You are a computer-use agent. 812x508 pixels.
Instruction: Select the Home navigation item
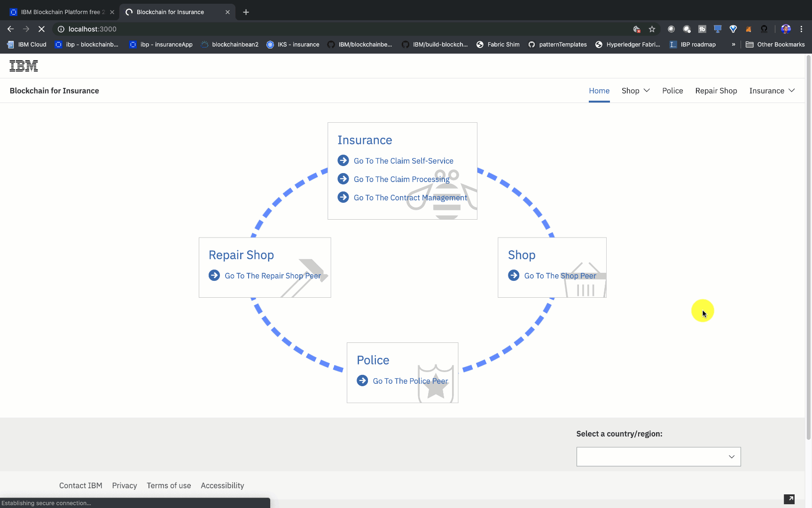point(599,91)
